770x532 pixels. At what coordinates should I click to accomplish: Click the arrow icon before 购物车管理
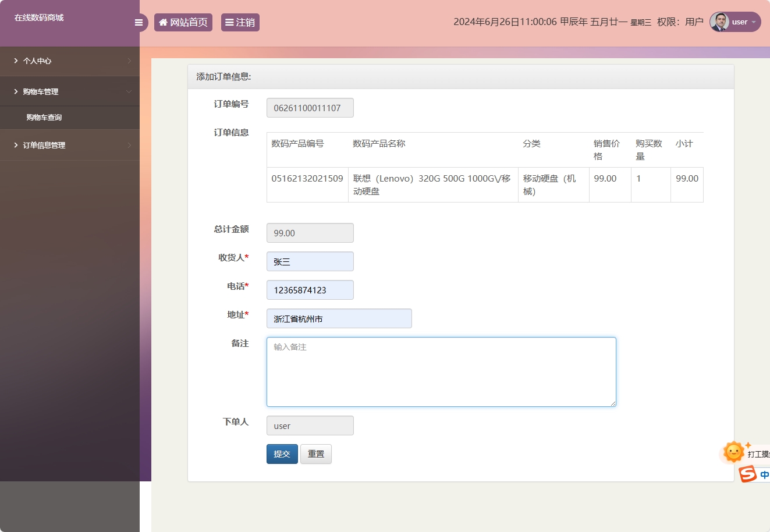[16, 91]
